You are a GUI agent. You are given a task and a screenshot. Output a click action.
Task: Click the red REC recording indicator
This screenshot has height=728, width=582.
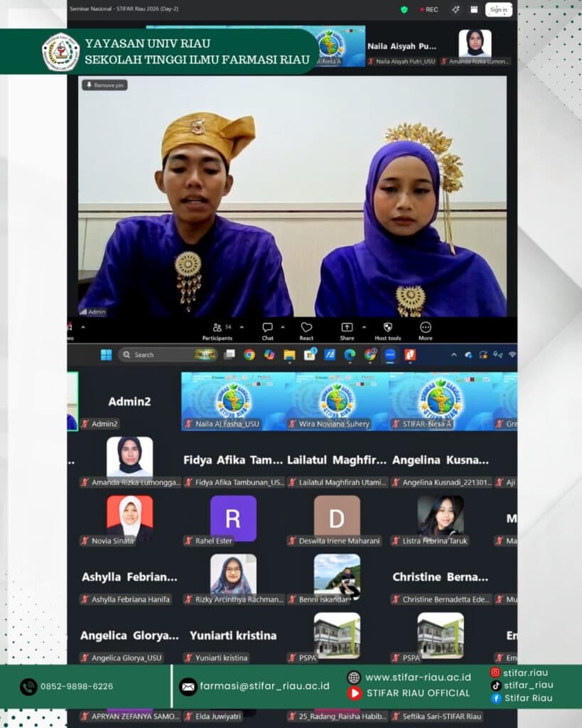429,9
